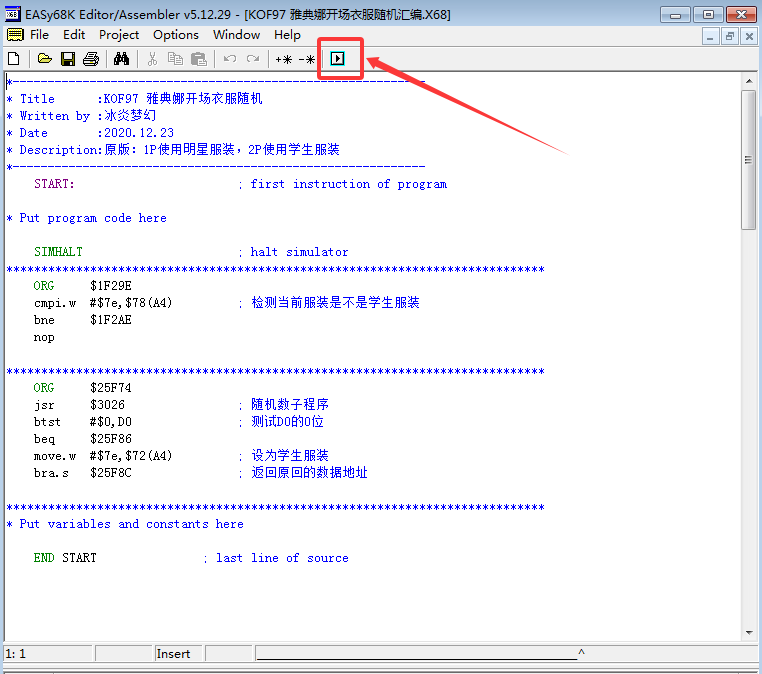Image resolution: width=762 pixels, height=674 pixels.
Task: Close the inner document window
Action: (749, 36)
